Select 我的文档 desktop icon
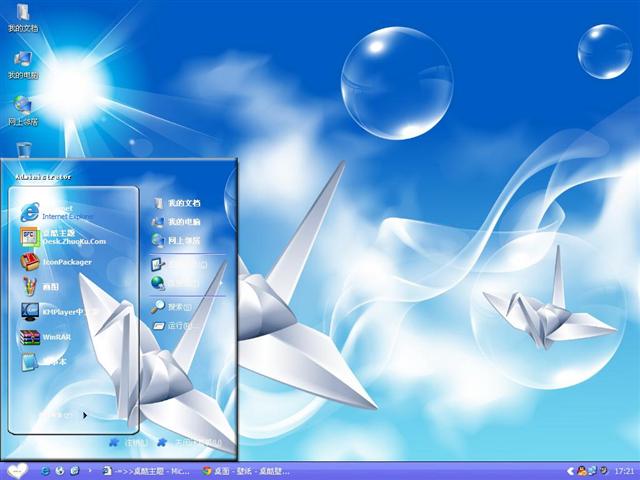The height and width of the screenshot is (480, 640). [x=23, y=18]
